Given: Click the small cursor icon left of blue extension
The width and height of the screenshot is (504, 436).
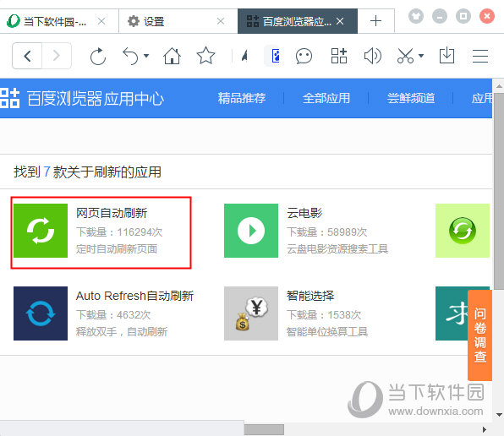Looking at the screenshot, I should tap(245, 56).
